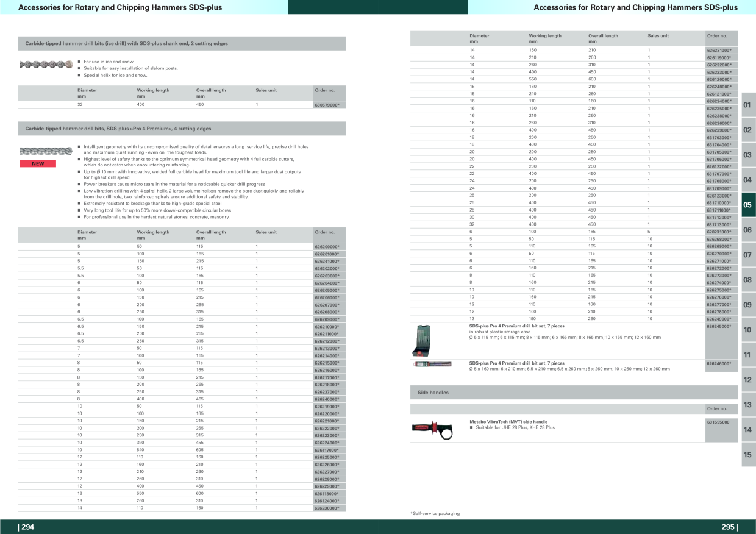Click the red NEW badge

38,163
